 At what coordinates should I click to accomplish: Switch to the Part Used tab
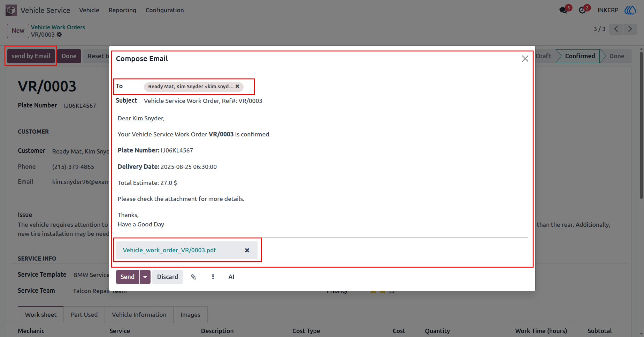pos(84,315)
